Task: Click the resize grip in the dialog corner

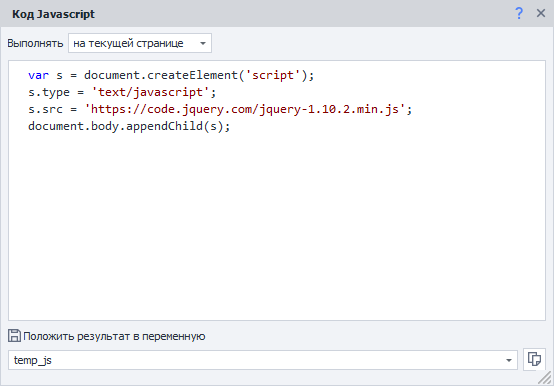Action: [545, 378]
